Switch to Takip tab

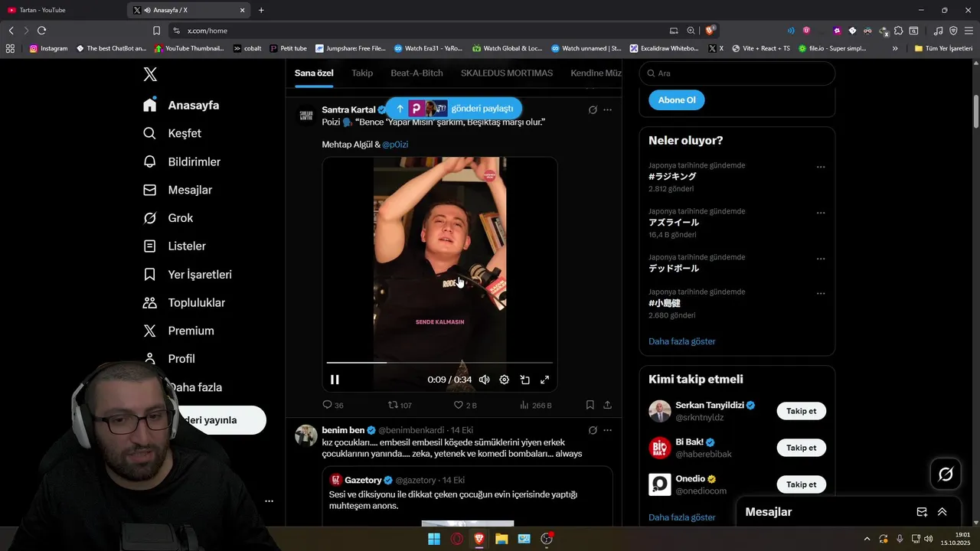(x=362, y=73)
